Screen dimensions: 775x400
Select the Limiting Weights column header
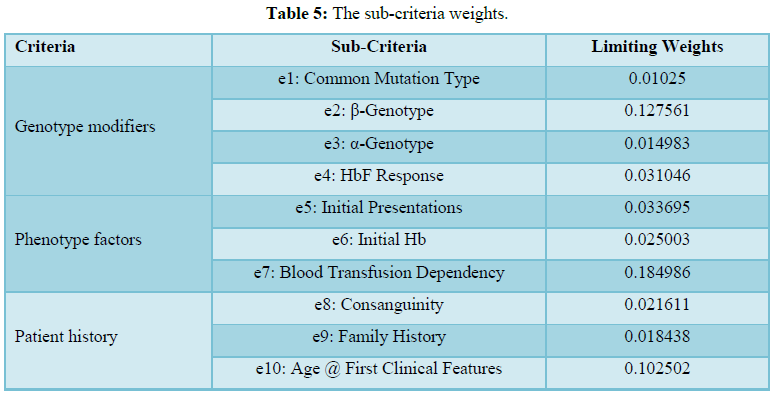(657, 47)
